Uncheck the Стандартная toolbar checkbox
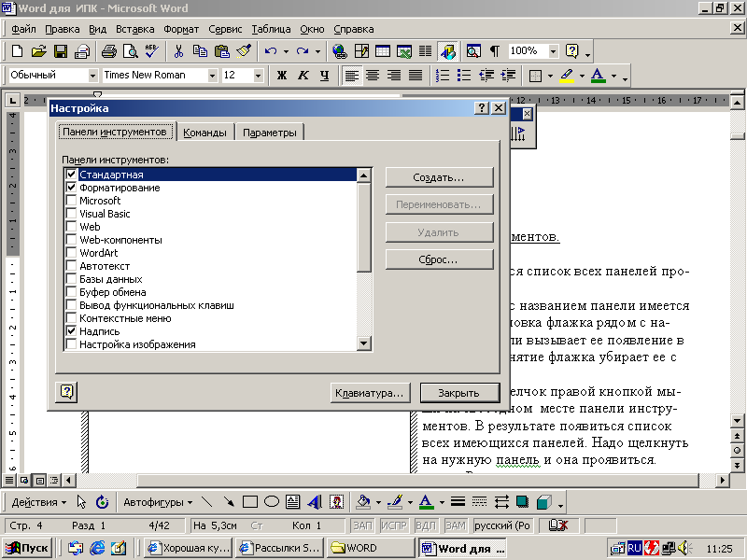 point(71,175)
